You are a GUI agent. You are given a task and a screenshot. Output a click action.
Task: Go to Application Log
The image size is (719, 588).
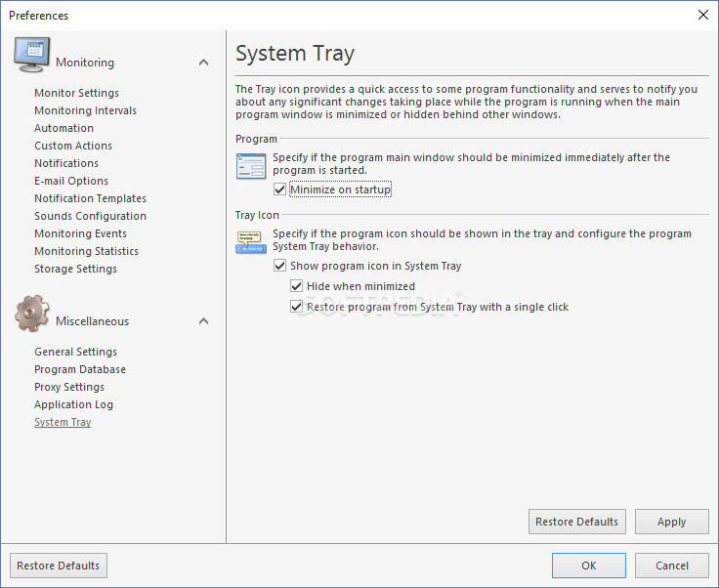(x=73, y=404)
